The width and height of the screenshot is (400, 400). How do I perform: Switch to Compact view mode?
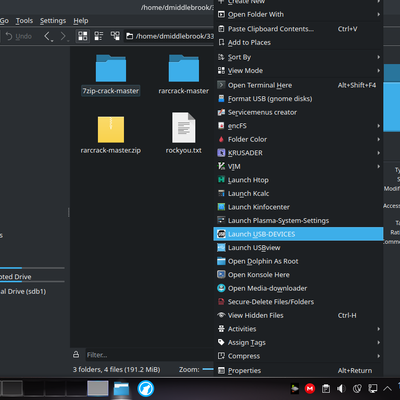click(99, 36)
